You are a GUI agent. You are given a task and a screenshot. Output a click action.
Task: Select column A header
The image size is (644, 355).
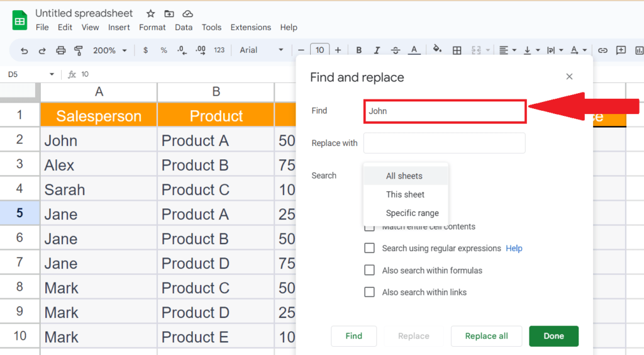99,92
